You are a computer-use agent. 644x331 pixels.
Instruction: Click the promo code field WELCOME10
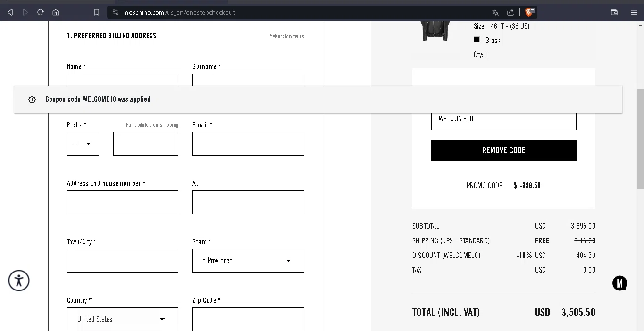click(503, 121)
